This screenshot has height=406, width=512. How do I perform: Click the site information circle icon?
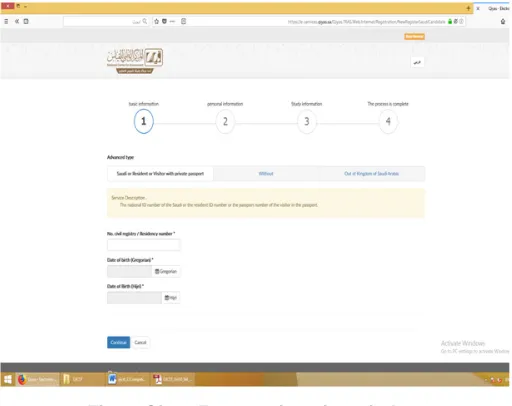[x=461, y=21]
